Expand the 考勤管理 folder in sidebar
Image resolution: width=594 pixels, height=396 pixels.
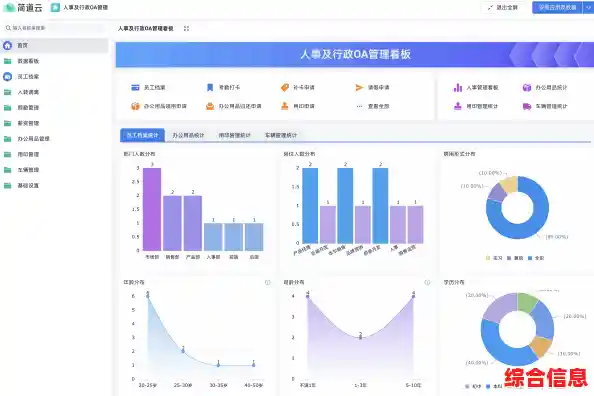click(8, 108)
